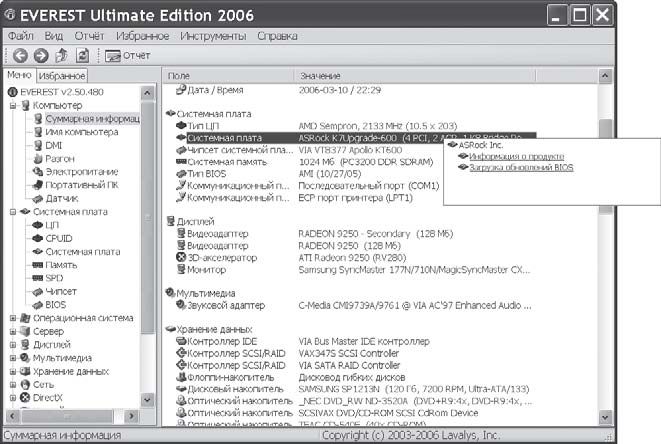Viewport: 661px width, 444px height.
Task: Open the Файл menu
Action: pos(21,36)
